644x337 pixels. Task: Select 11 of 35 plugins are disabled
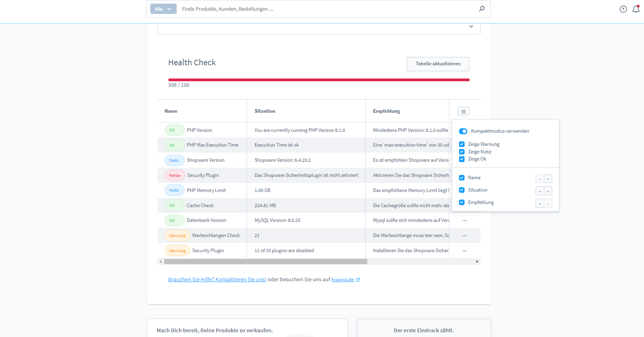pos(284,251)
